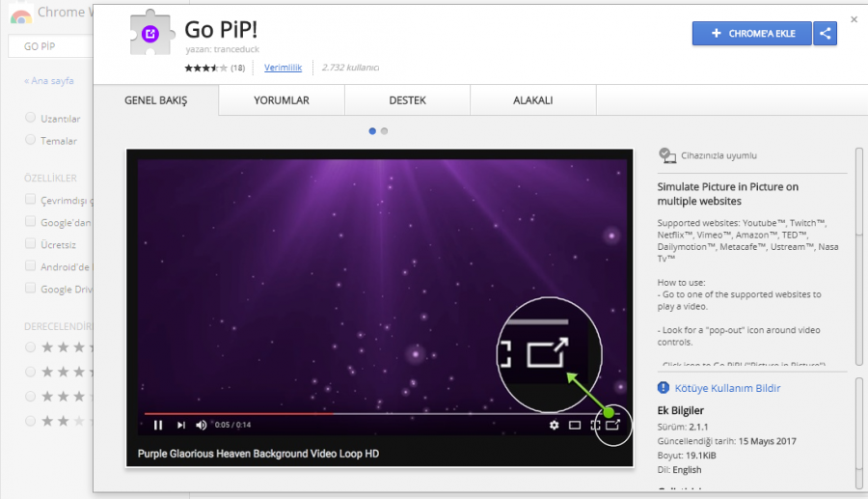868x499 pixels.
Task: Open the Verimlilik category link
Action: click(x=283, y=68)
